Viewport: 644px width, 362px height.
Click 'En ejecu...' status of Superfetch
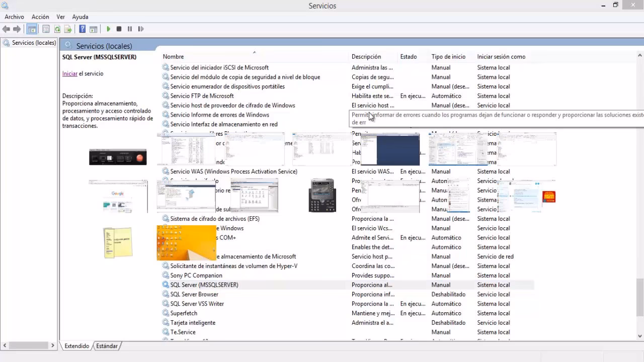[x=413, y=314]
